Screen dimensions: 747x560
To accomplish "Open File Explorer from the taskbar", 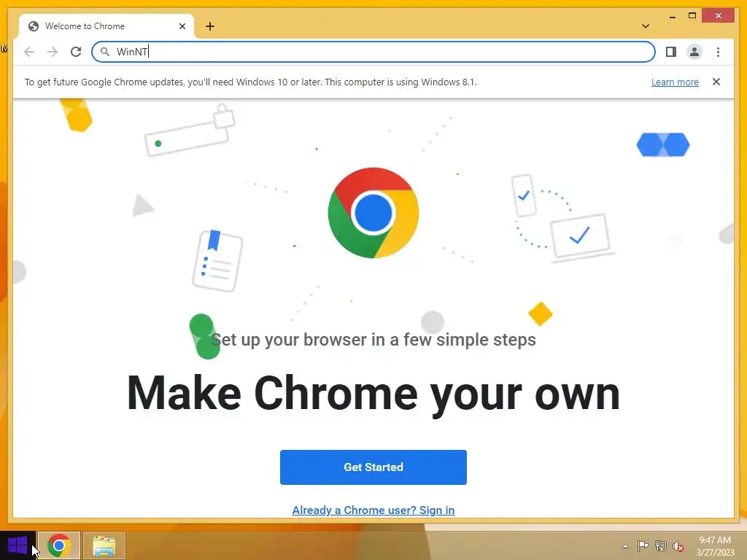I will click(x=104, y=545).
